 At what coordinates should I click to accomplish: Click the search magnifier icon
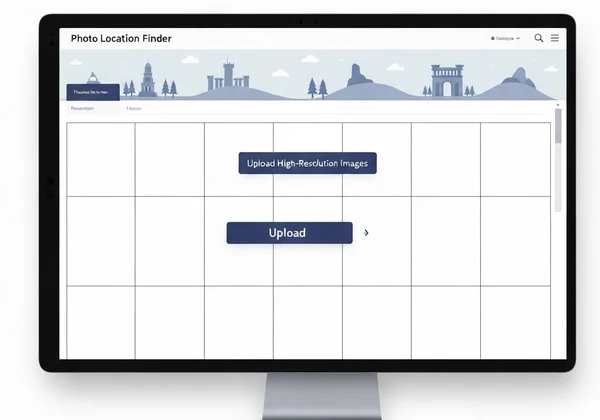tap(539, 38)
